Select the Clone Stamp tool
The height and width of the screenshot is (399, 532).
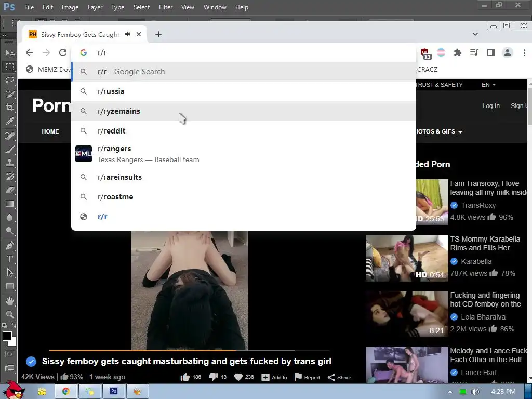[x=9, y=163]
